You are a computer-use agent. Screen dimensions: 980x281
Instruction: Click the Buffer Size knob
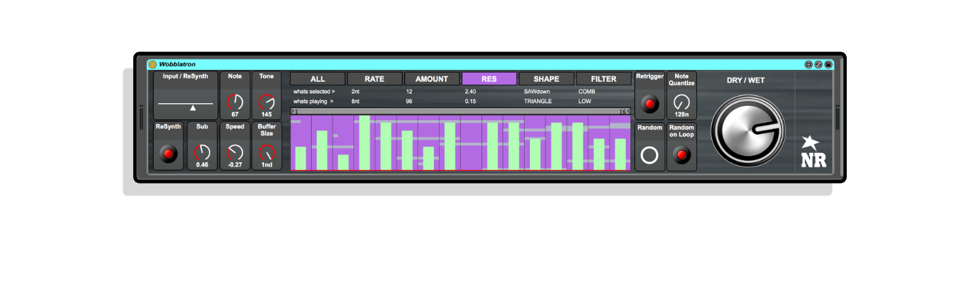point(267,153)
